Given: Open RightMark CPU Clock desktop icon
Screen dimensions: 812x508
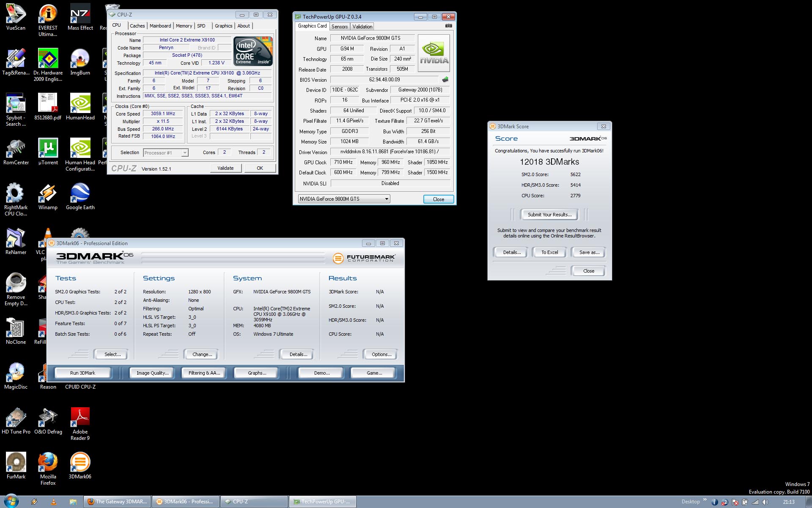Looking at the screenshot, I should pyautogui.click(x=16, y=199).
